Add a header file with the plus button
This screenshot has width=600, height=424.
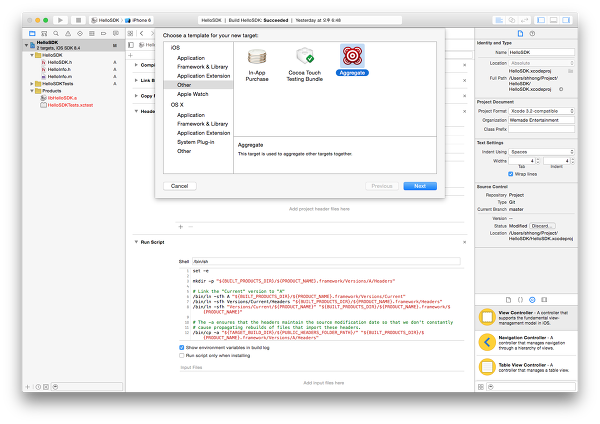click(181, 227)
